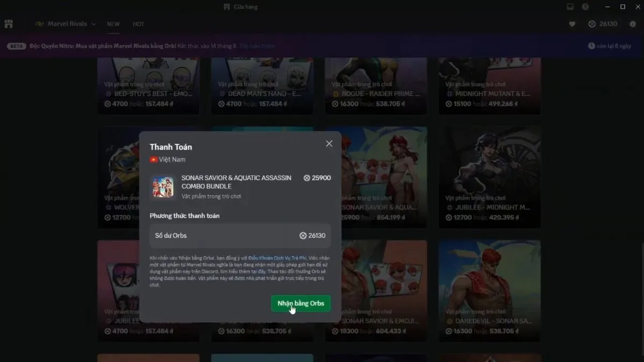Open ROGUE - RAIDER PRIME item card
Screen dimensions: 644x362
pyautogui.click(x=376, y=86)
